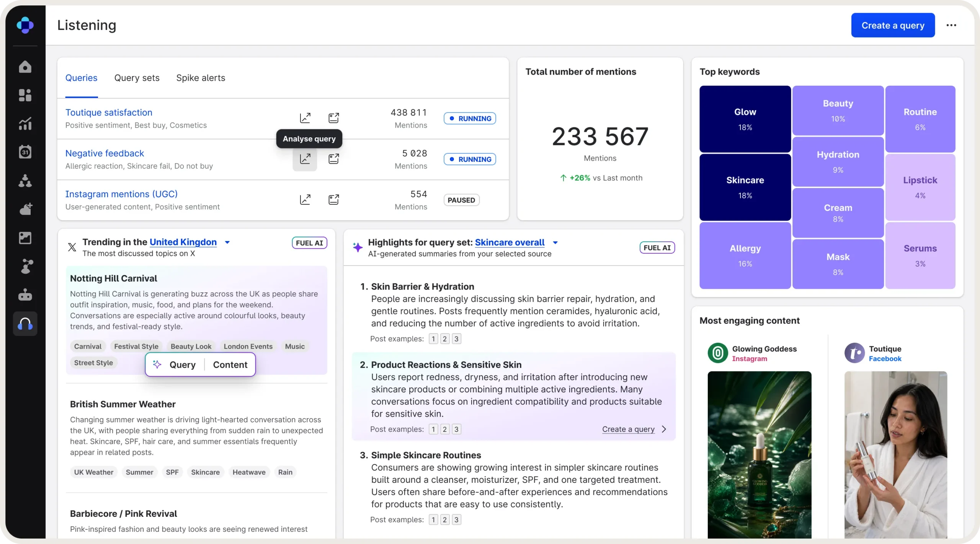
Task: Click the Toutique Facebook profile avatar
Action: click(854, 353)
